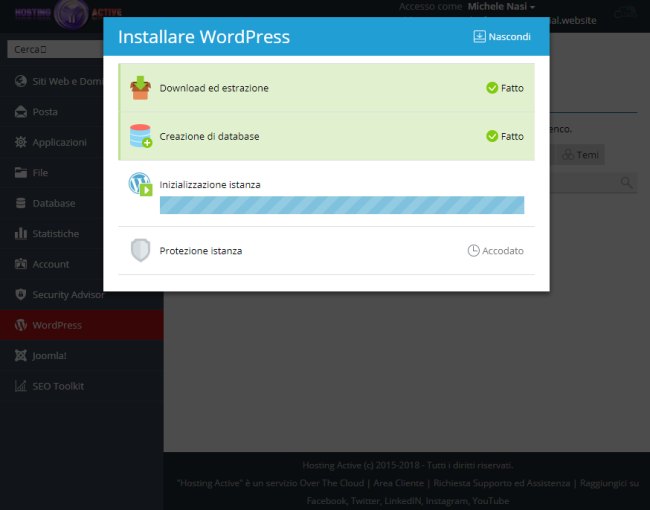Open File section in the sidebar
This screenshot has height=510, width=650.
pos(51,173)
